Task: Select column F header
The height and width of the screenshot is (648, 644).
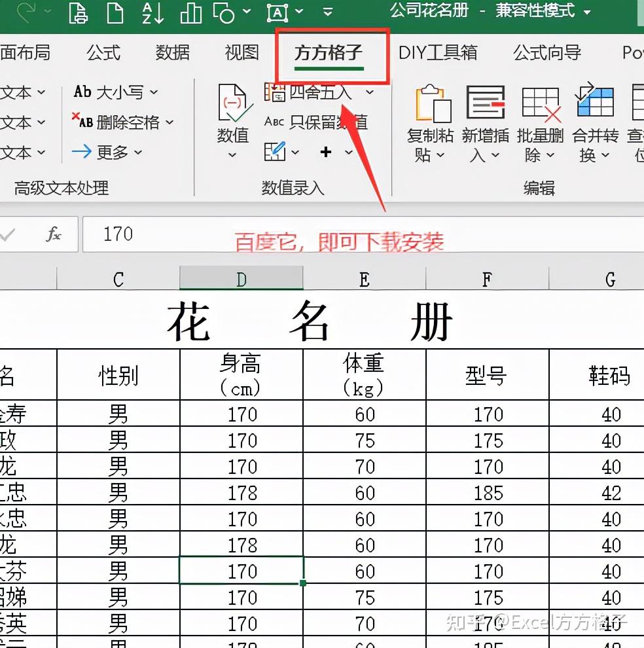Action: (x=488, y=279)
